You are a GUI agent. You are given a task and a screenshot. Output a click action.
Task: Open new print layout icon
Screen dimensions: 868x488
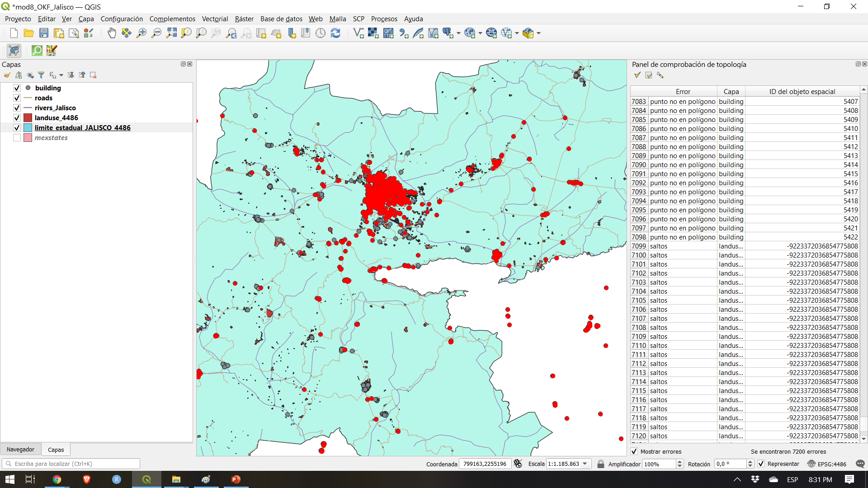(59, 33)
